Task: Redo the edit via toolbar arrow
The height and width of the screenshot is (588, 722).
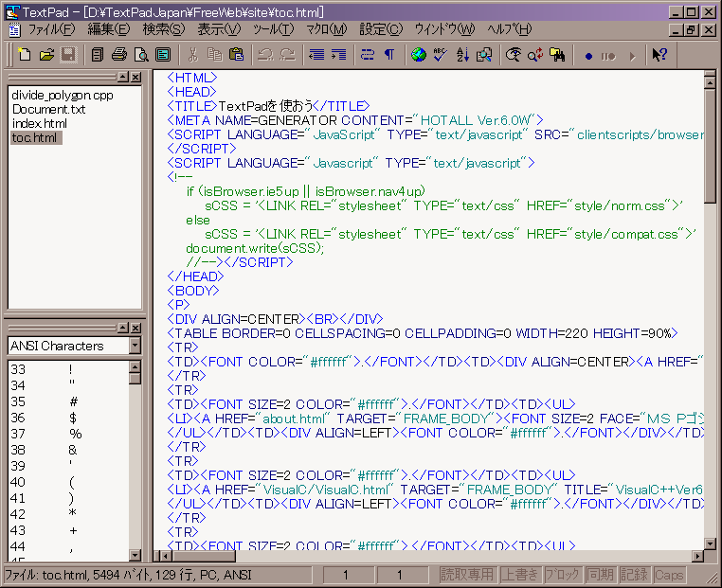Action: pos(288,55)
